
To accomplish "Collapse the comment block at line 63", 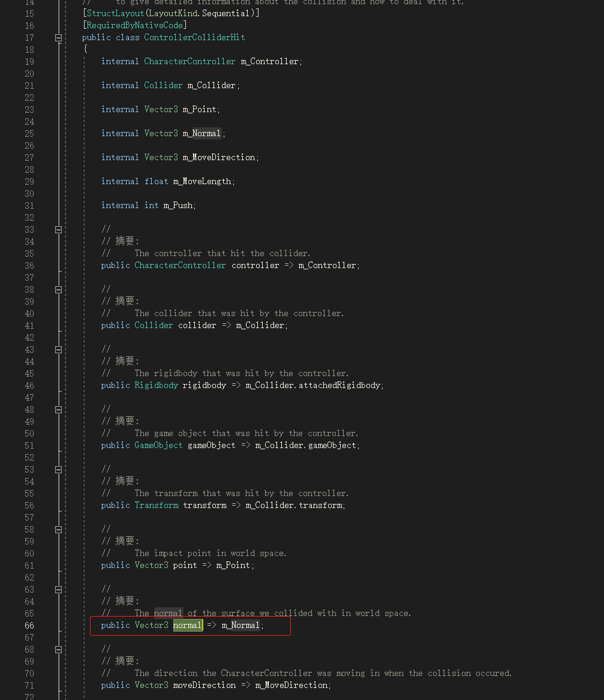I will pos(58,590).
